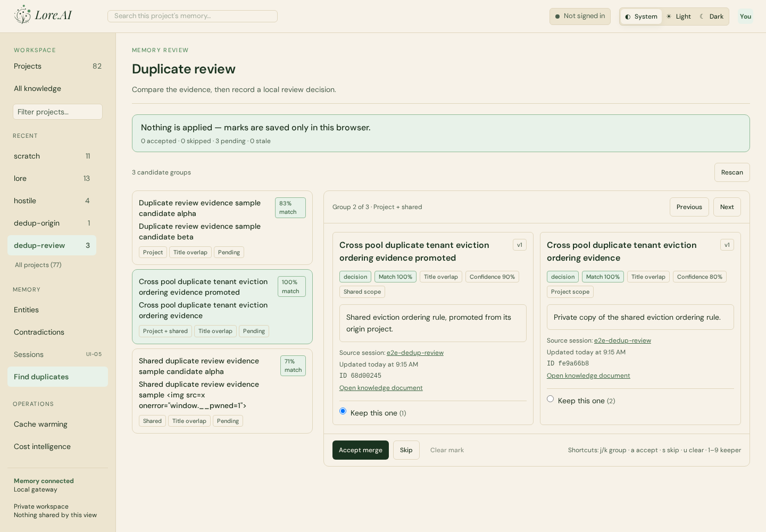Click the Not signed in status
This screenshot has height=532, width=766.
580,16
